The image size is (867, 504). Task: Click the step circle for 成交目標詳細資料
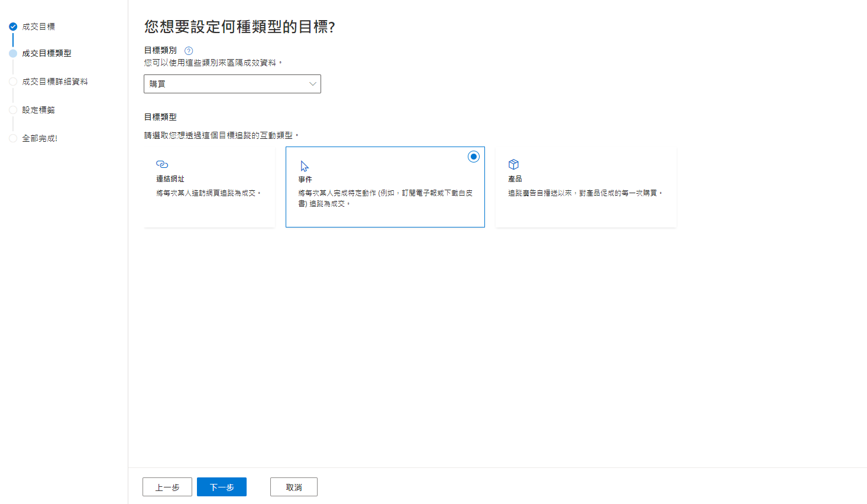point(13,82)
